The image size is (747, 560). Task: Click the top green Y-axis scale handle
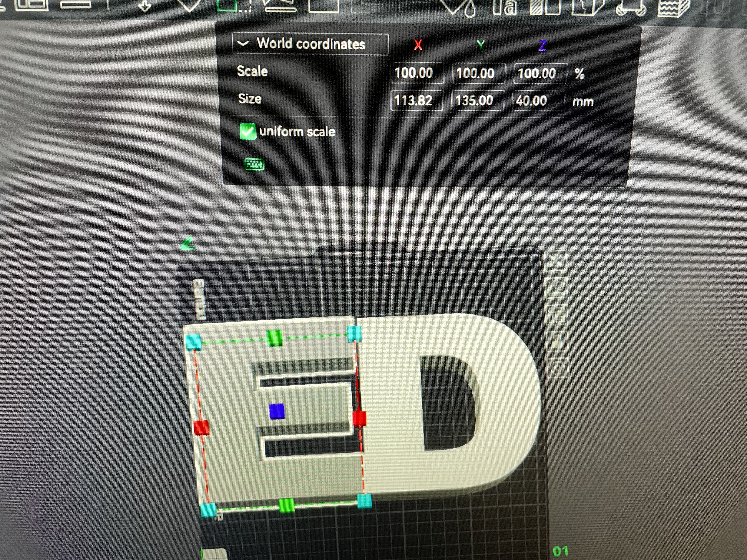pyautogui.click(x=275, y=338)
